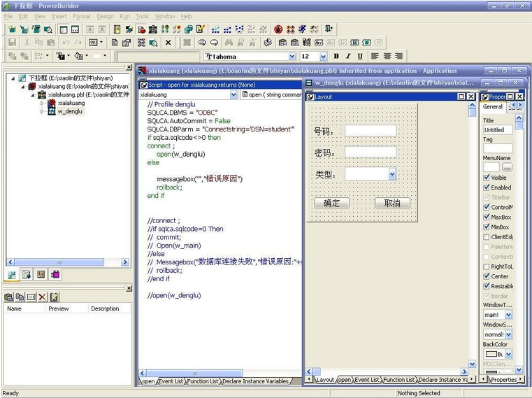Click the red Debug bug icon in toolbar
532x398 pixels.
coord(278,29)
